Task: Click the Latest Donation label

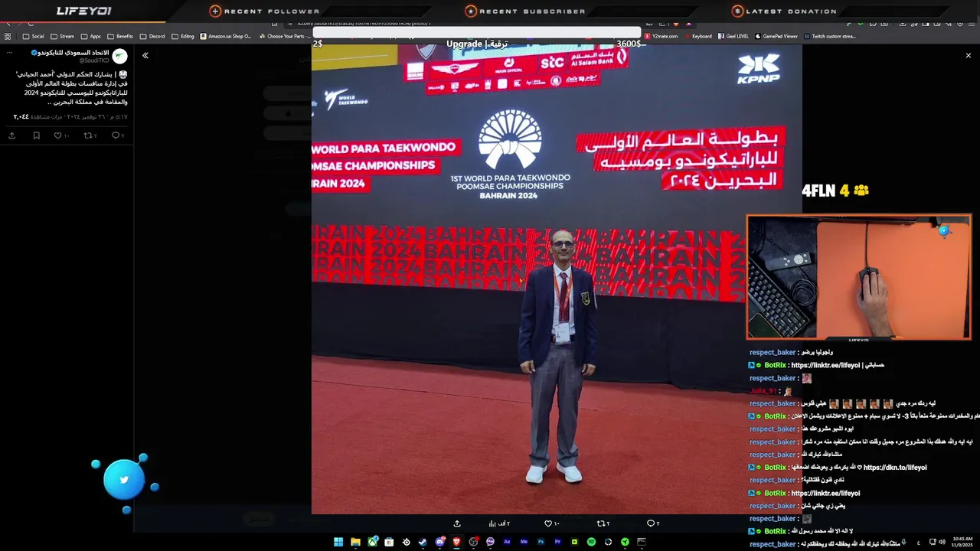Action: pyautogui.click(x=791, y=11)
